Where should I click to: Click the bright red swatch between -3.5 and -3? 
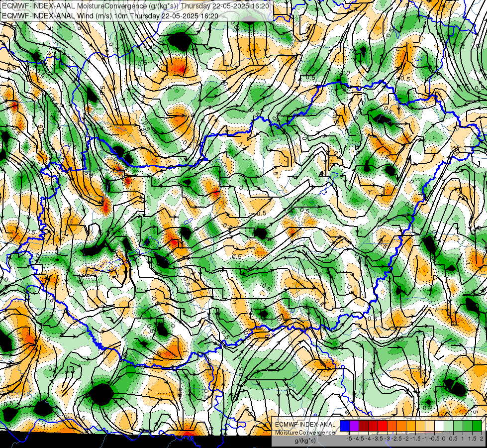[x=383, y=426]
